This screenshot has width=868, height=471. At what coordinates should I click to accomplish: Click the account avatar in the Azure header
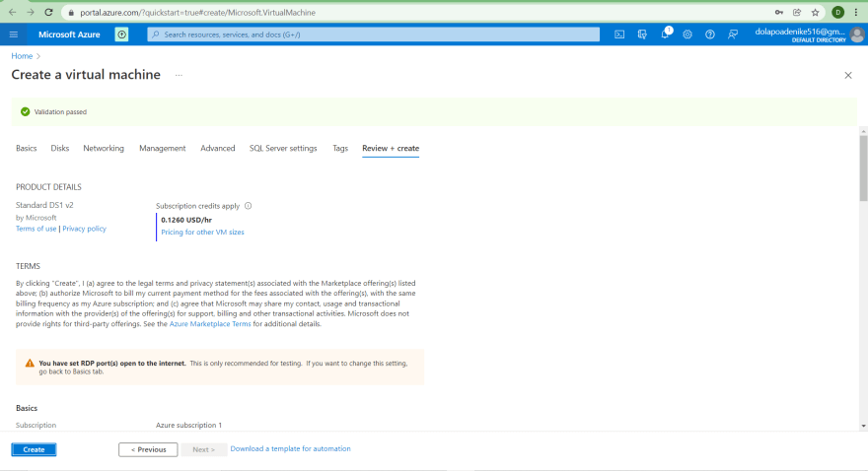pyautogui.click(x=857, y=34)
